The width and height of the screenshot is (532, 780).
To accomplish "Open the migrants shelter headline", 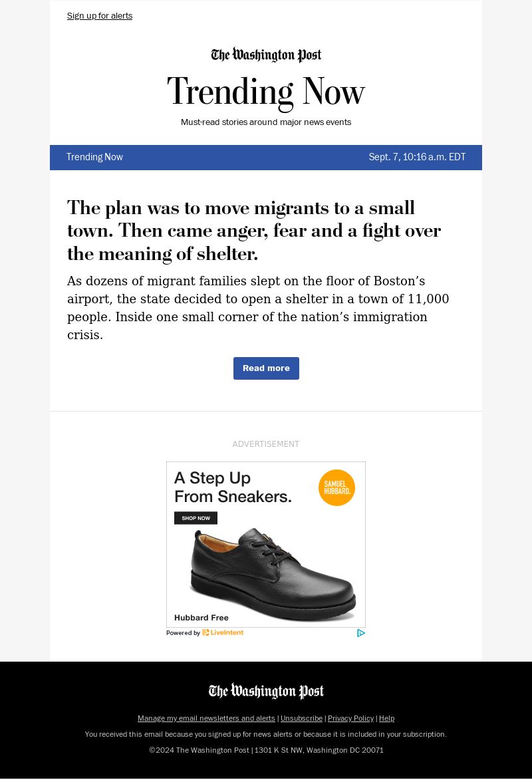I will [253, 230].
